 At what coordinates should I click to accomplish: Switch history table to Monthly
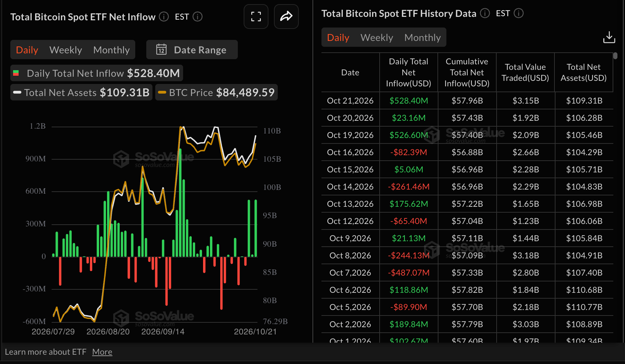click(x=423, y=38)
